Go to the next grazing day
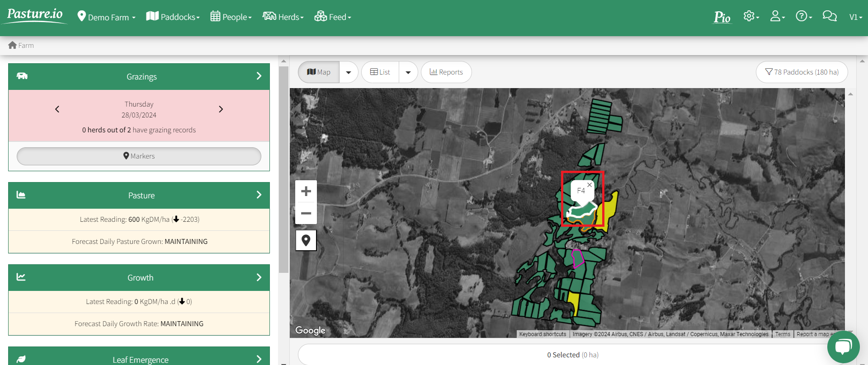This screenshot has width=868, height=365. [x=221, y=109]
